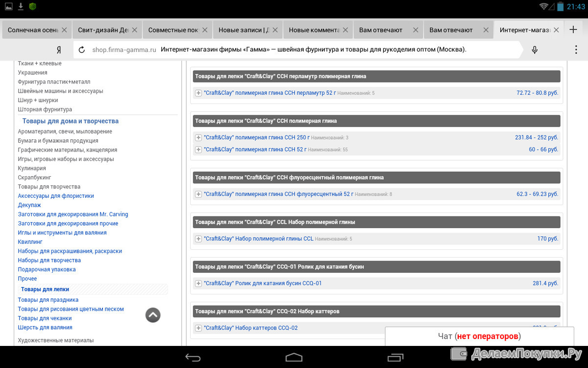
Task: Open "Аксессуары для флористики" category
Action: click(x=56, y=196)
